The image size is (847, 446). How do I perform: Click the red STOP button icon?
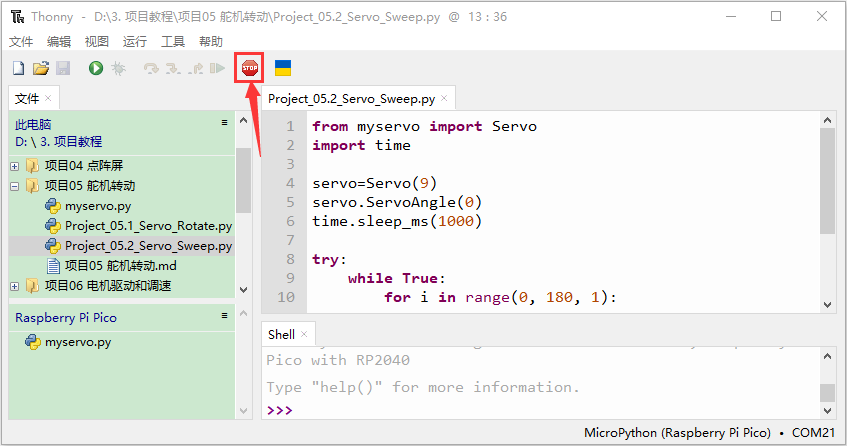(250, 68)
